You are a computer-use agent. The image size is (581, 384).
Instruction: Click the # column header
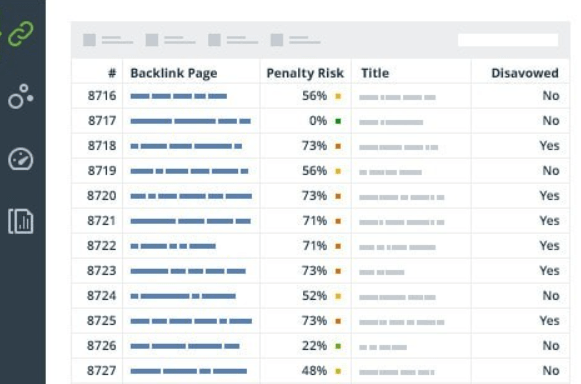point(112,73)
